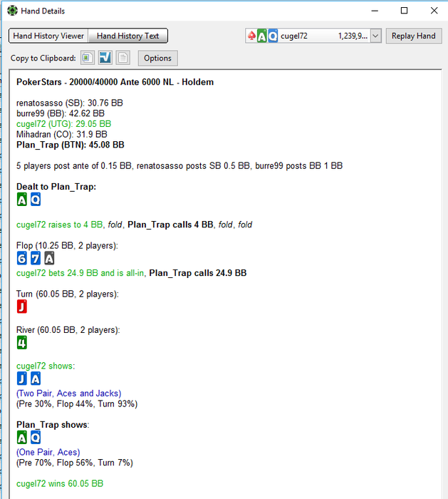Viewport: 448px width, 499px height.
Task: Click the blue checkmark copy-to-clipboard icon
Action: pyautogui.click(x=105, y=58)
